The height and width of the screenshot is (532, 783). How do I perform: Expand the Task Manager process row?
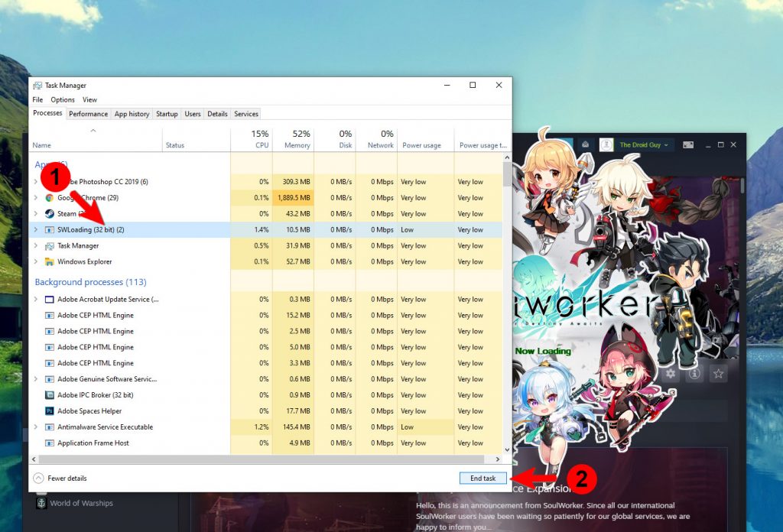click(35, 245)
